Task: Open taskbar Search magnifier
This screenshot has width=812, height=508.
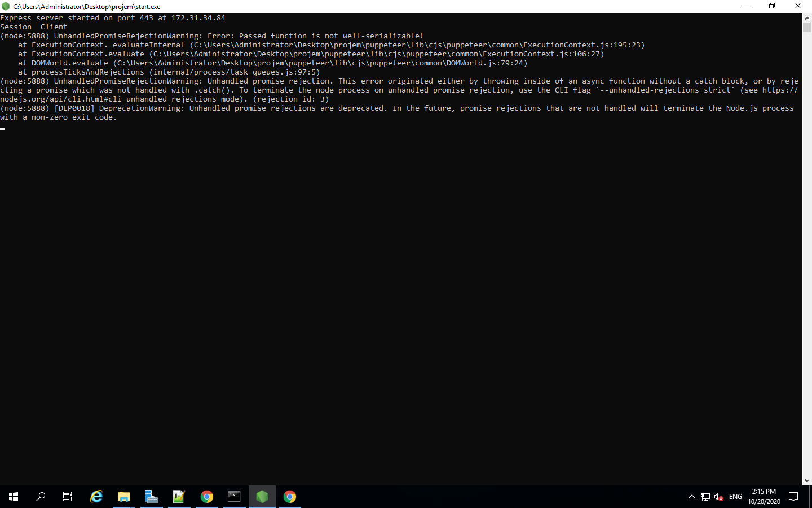Action: click(41, 497)
